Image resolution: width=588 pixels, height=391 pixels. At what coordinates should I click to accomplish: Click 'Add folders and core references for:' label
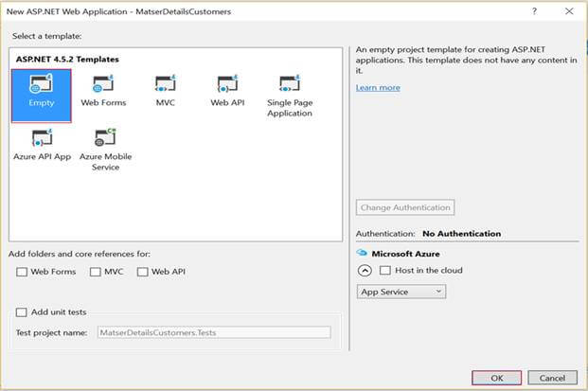80,254
